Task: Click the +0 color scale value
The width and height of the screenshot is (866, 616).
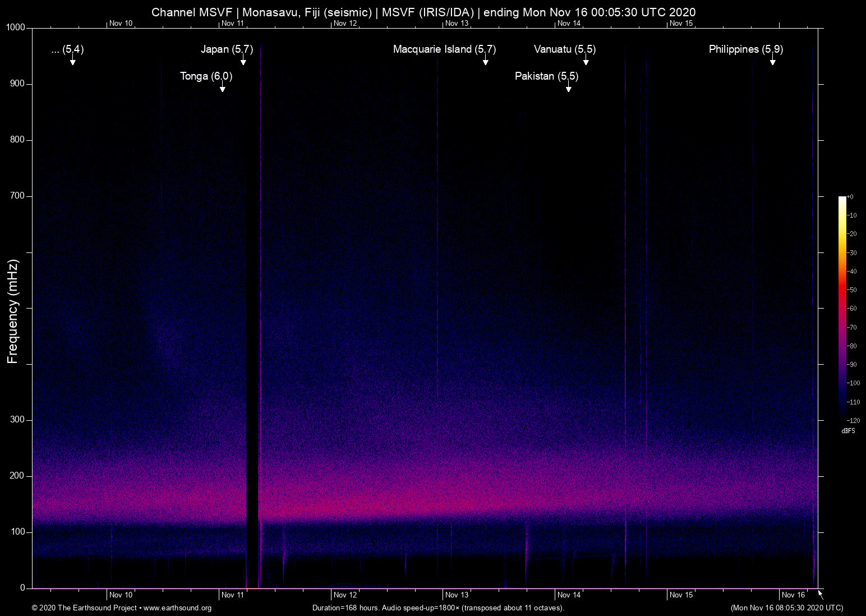Action: [x=851, y=197]
